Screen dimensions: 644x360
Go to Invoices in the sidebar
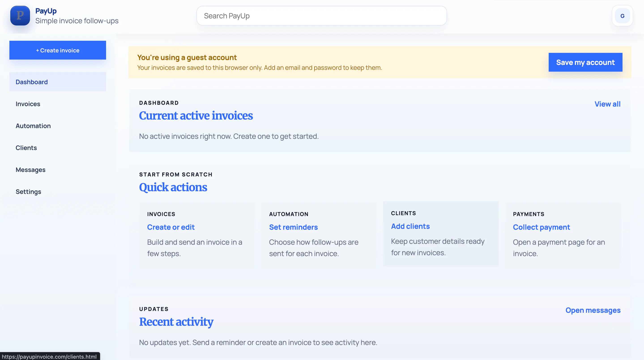pyautogui.click(x=58, y=104)
